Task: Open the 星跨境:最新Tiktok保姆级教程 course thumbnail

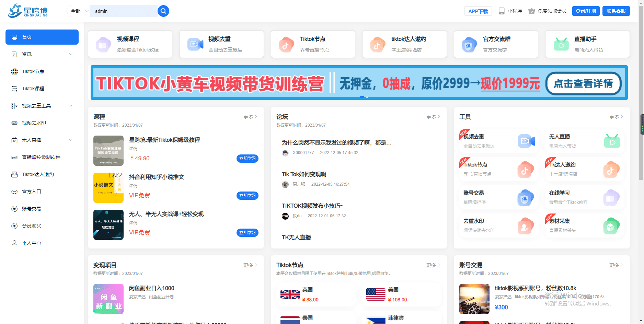Action: pyautogui.click(x=108, y=151)
